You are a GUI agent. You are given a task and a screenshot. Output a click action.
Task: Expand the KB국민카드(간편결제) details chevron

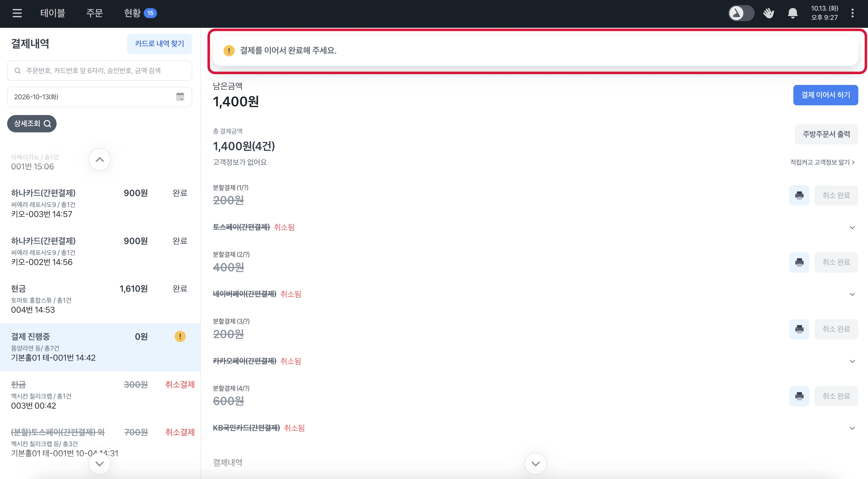point(852,428)
